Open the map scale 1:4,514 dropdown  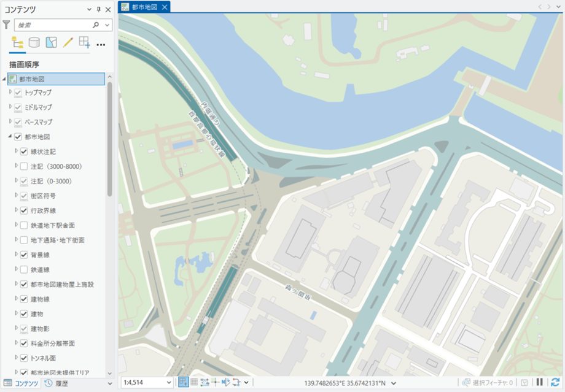point(169,383)
